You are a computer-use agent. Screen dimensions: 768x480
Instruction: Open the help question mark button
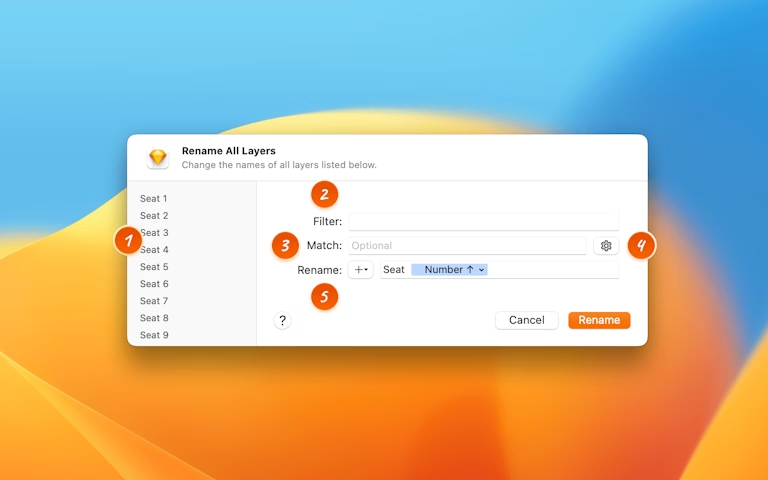(x=283, y=320)
